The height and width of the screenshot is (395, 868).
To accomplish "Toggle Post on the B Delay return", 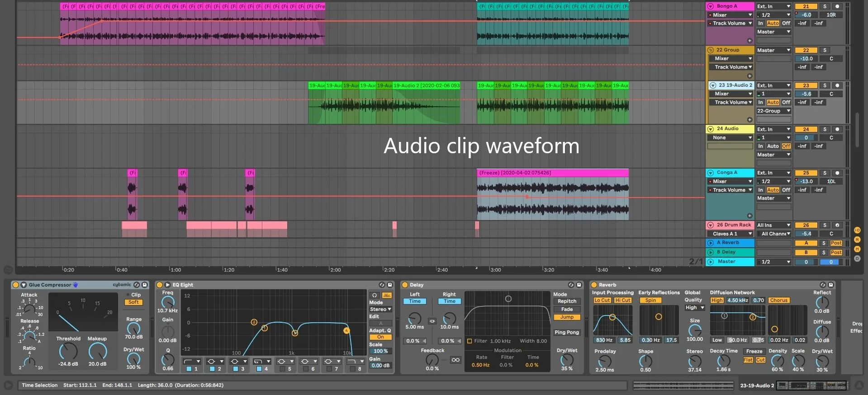I will click(836, 253).
